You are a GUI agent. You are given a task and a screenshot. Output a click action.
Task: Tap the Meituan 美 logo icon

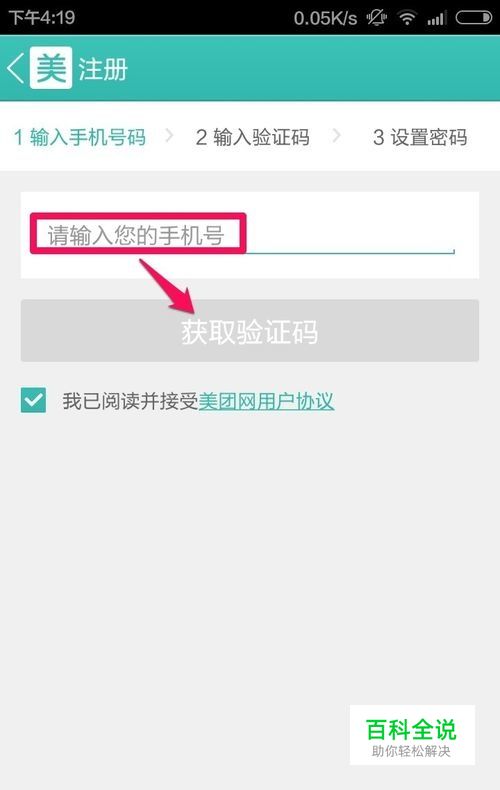pos(51,68)
